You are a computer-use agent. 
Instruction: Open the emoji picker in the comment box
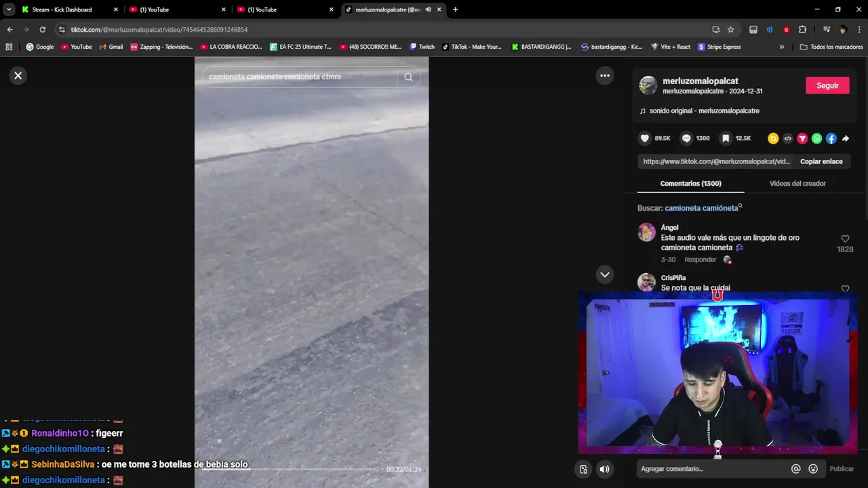(x=813, y=469)
